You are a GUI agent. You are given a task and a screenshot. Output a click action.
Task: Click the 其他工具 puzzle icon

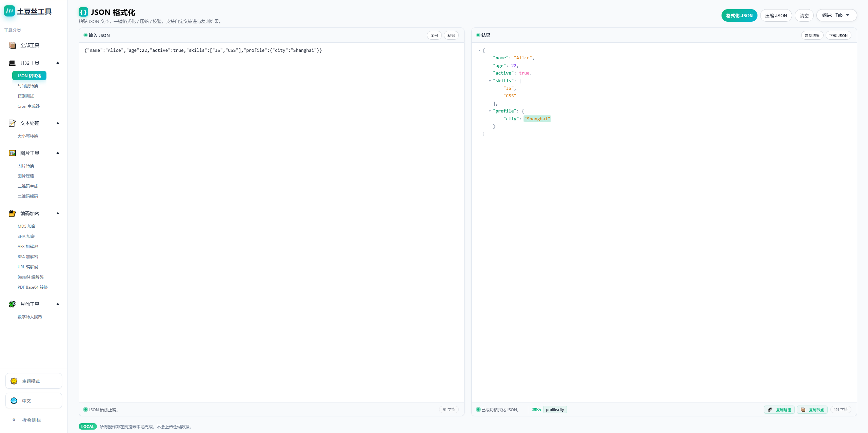(x=12, y=304)
